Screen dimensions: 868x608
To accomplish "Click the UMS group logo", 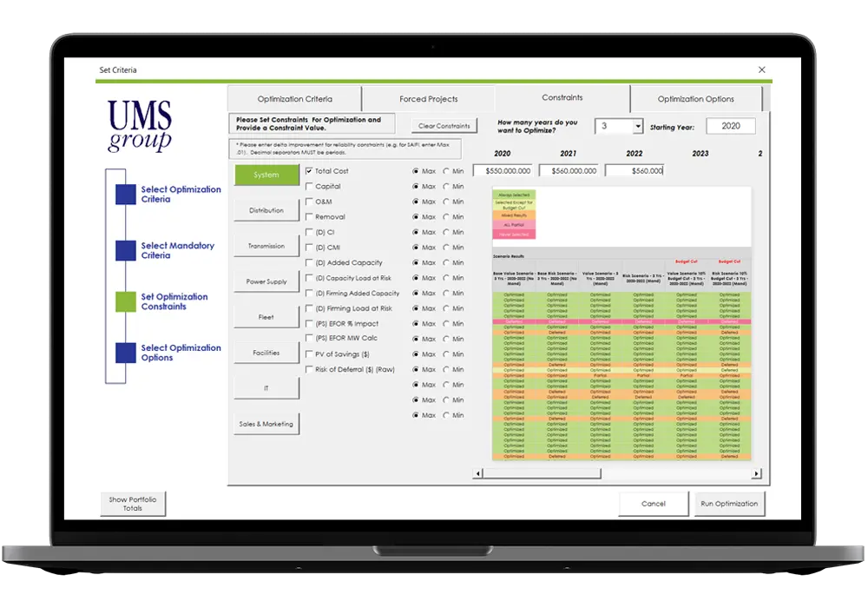I will (x=140, y=126).
